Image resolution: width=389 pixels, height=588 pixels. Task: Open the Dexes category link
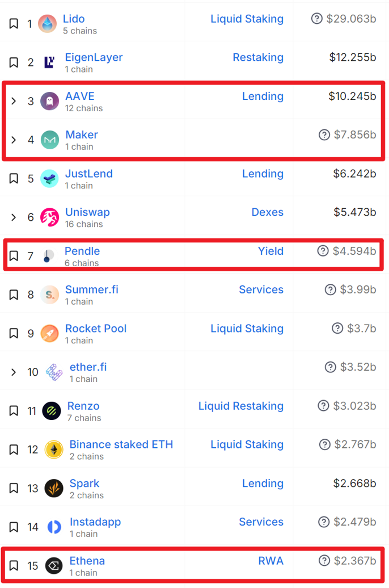pos(267,212)
